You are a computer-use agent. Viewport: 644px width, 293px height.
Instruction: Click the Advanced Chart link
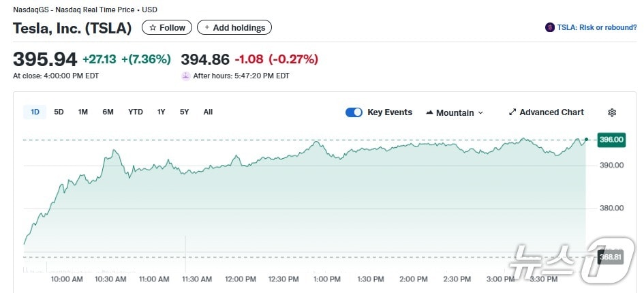(551, 112)
